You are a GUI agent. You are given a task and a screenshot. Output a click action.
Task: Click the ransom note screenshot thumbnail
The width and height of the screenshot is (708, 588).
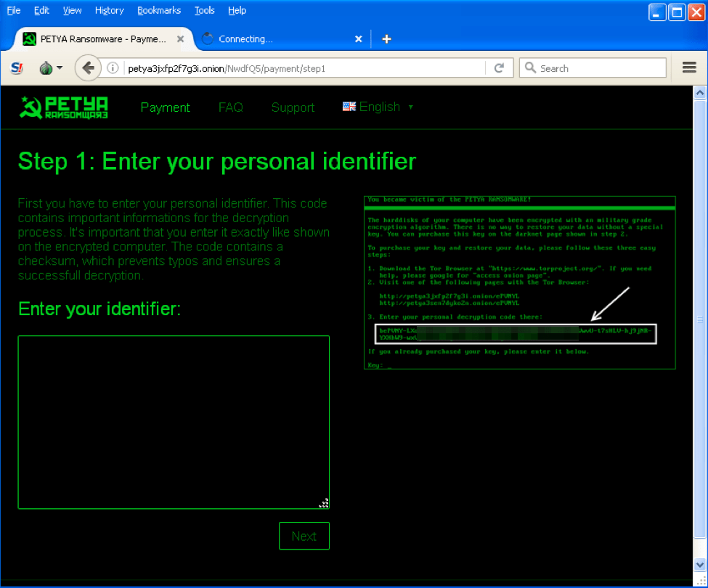[519, 282]
